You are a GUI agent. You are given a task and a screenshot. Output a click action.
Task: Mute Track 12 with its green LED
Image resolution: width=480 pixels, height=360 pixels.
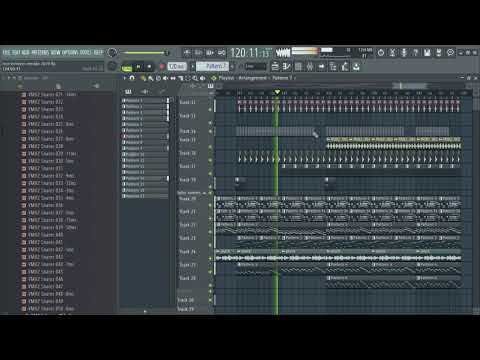click(x=210, y=109)
